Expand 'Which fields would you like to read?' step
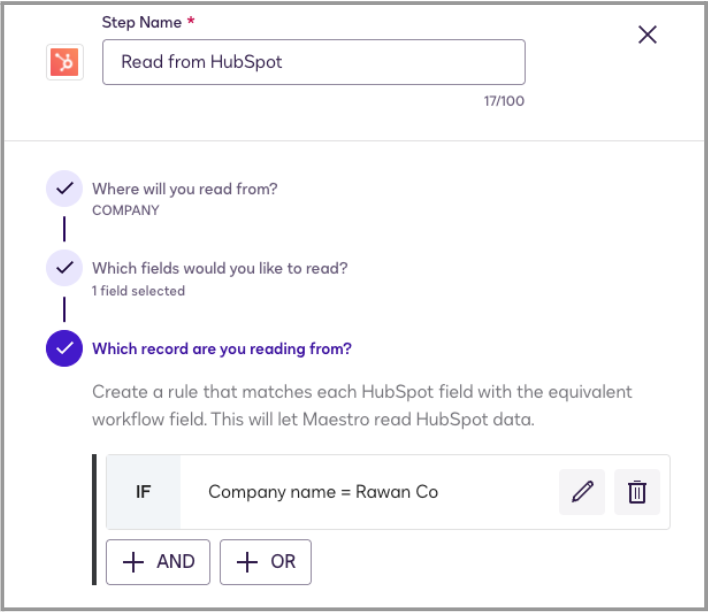 [x=220, y=268]
